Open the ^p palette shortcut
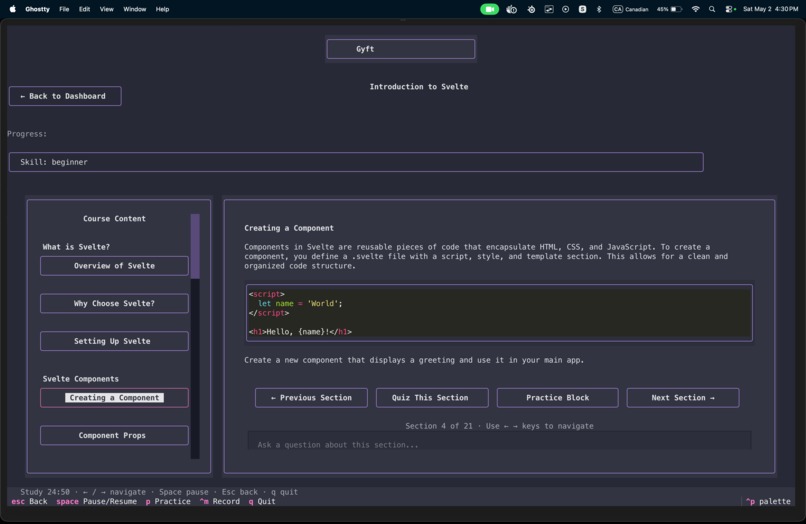 tap(768, 501)
